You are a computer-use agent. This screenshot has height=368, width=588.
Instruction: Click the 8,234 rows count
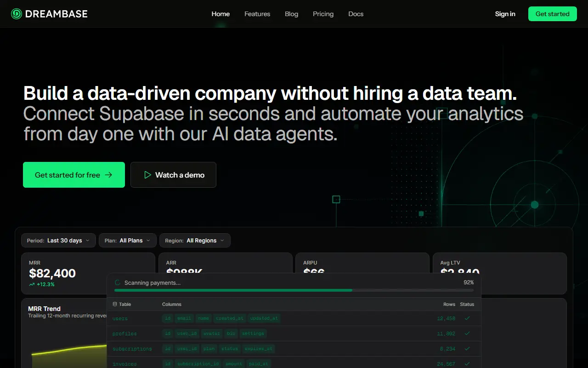[x=447, y=349]
